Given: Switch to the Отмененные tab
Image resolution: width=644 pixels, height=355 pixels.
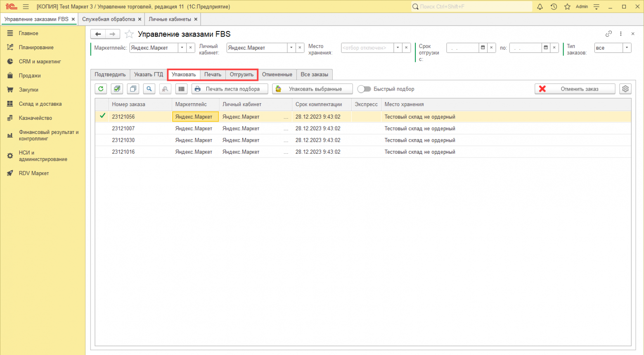Looking at the screenshot, I should pyautogui.click(x=277, y=74).
